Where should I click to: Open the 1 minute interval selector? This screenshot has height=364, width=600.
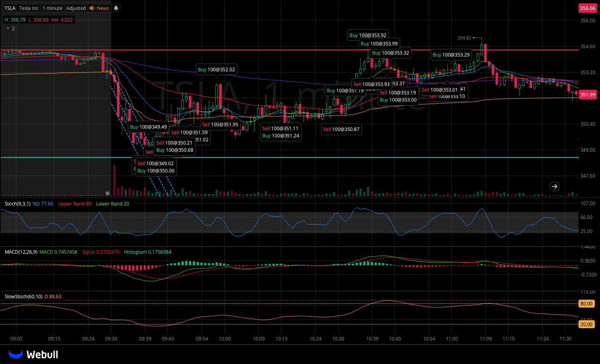pyautogui.click(x=53, y=8)
